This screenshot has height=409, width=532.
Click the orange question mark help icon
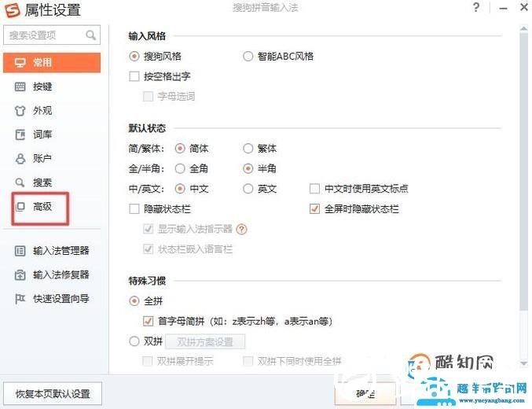241,230
